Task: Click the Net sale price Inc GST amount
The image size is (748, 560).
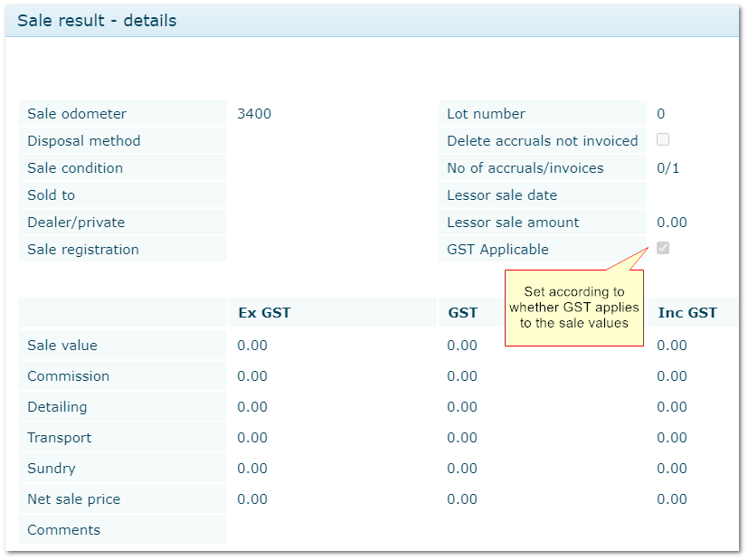Action: 672,499
